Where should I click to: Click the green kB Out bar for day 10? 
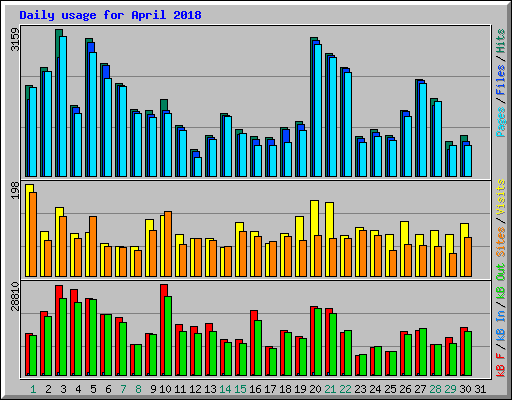tap(168, 336)
